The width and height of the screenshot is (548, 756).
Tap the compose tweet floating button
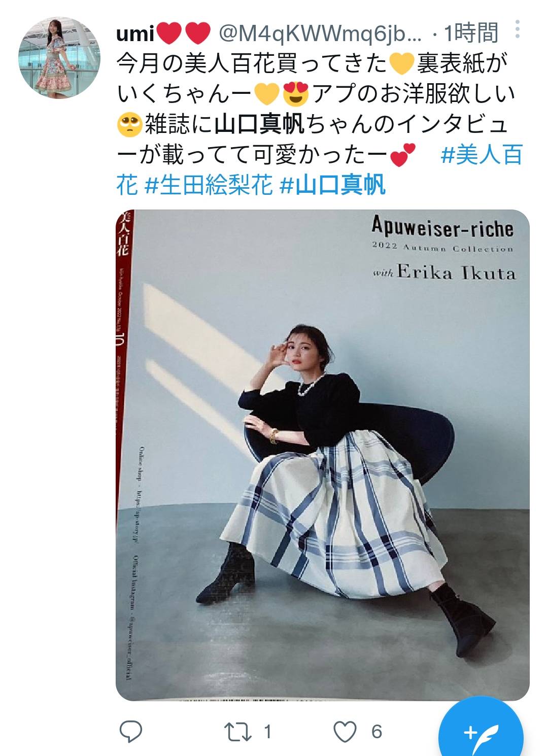click(x=481, y=731)
